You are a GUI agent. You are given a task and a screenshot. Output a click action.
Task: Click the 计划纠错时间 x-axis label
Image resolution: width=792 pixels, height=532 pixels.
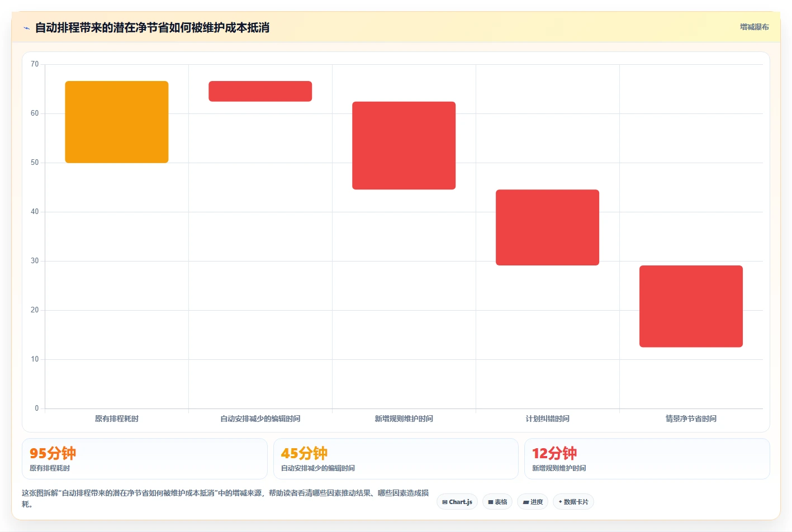(x=548, y=419)
